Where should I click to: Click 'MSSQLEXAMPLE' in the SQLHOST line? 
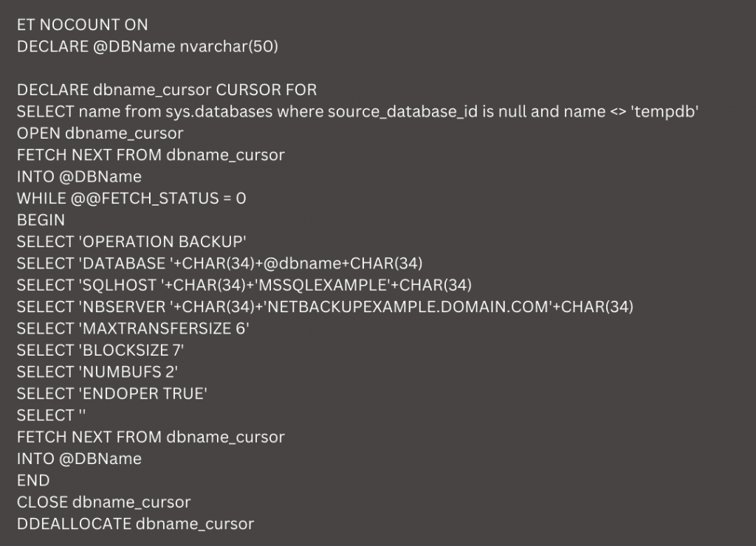click(323, 286)
